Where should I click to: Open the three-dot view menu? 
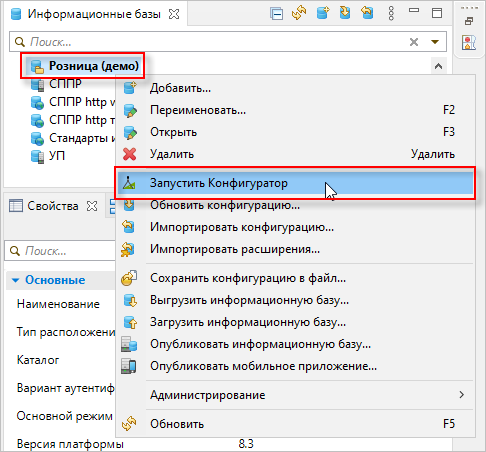pyautogui.click(x=391, y=13)
